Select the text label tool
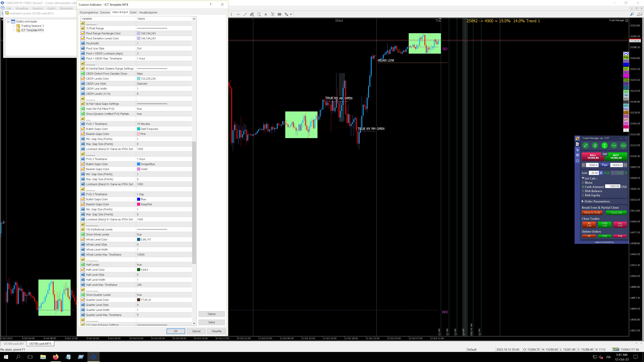 point(273,14)
